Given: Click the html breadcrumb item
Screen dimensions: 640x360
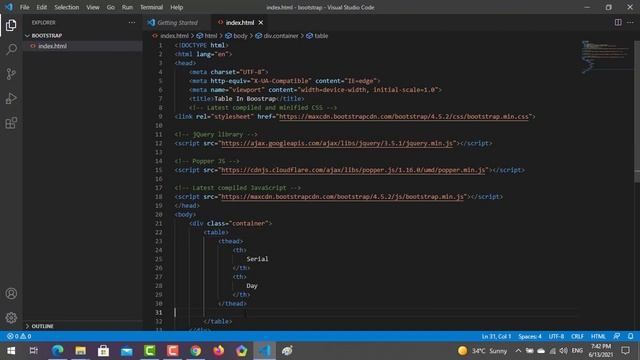Looking at the screenshot, I should point(211,36).
